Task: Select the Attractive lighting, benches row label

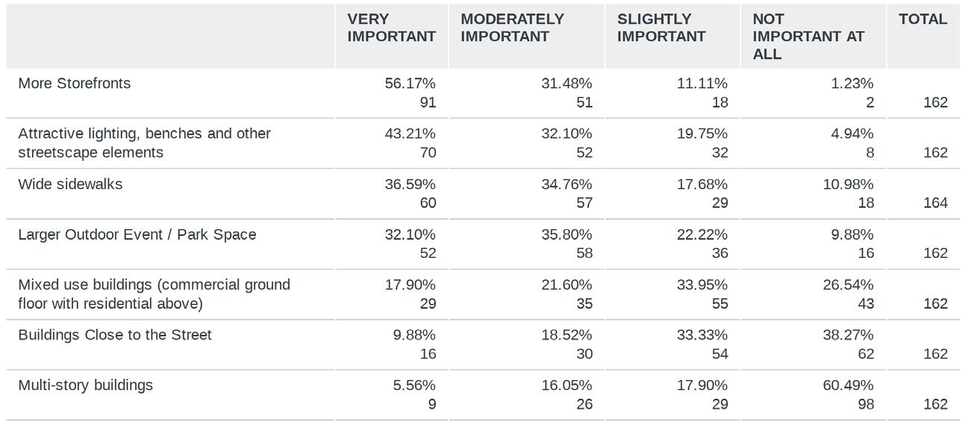Action: pos(144,143)
